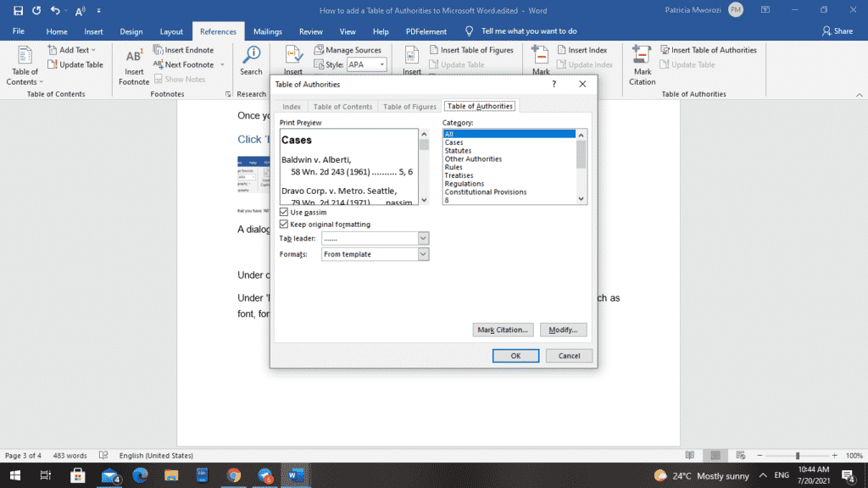Select the Insert Citation icon

[293, 57]
